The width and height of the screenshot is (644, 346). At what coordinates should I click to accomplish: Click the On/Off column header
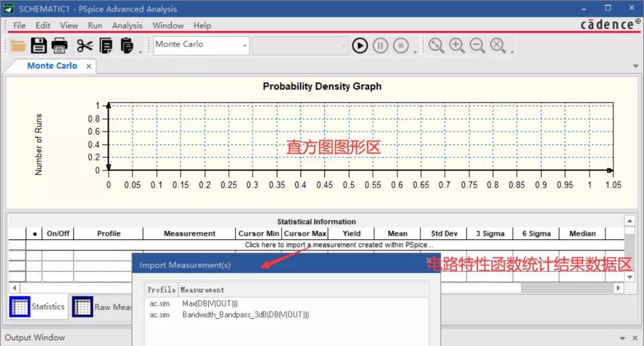pyautogui.click(x=58, y=233)
